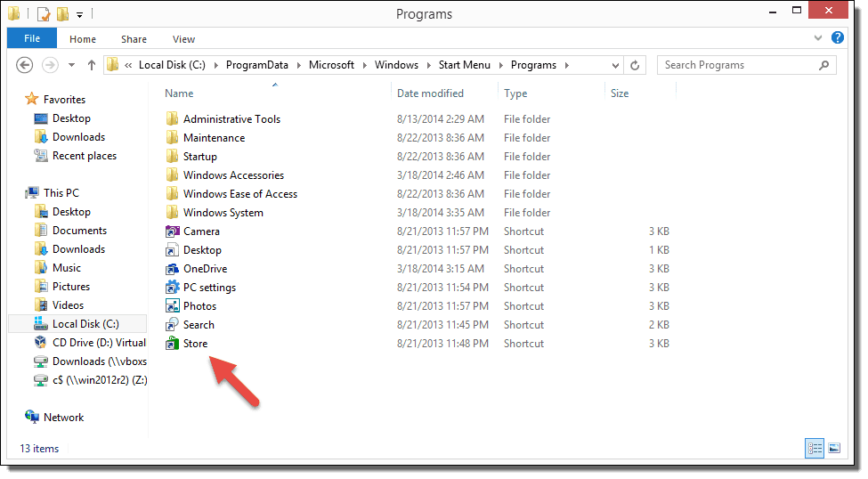Select This PC in navigation pane
The width and height of the screenshot is (868, 479).
61,193
